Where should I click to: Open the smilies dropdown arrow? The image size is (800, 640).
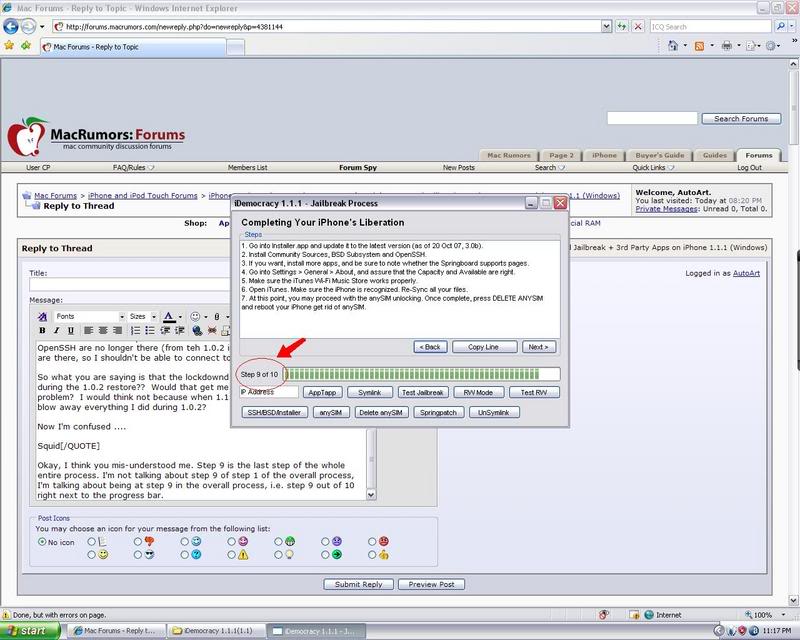(206, 317)
